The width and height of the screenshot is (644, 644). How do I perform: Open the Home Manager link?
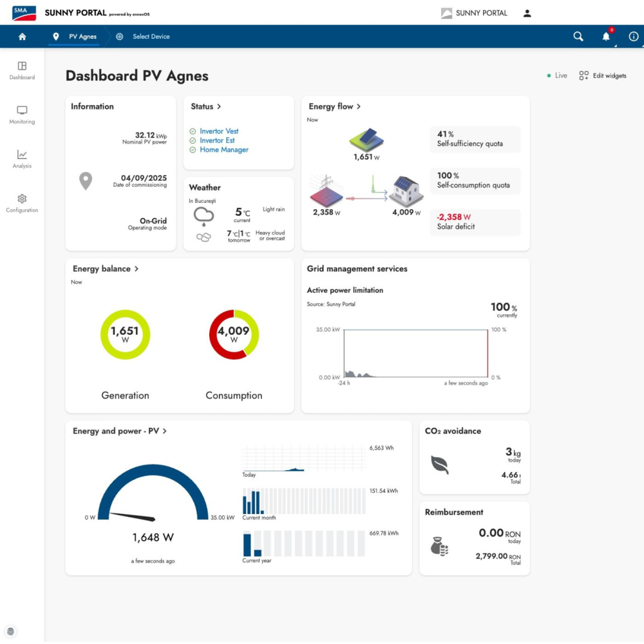(x=224, y=150)
